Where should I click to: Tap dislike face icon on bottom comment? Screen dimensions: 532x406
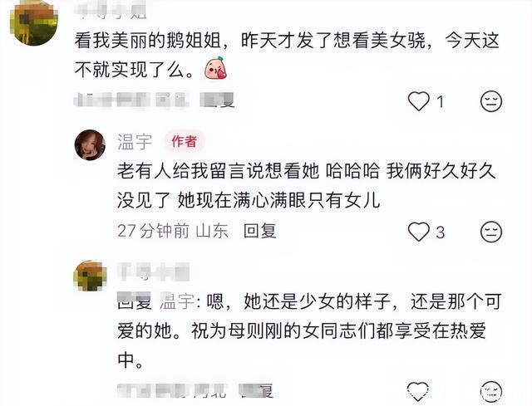[x=491, y=391]
